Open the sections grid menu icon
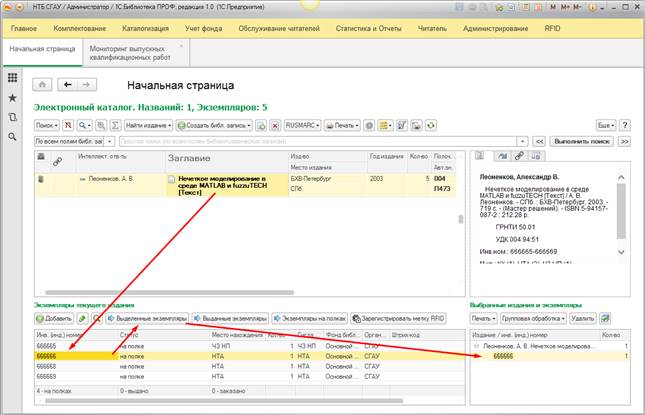The image size is (645, 415). click(x=12, y=77)
